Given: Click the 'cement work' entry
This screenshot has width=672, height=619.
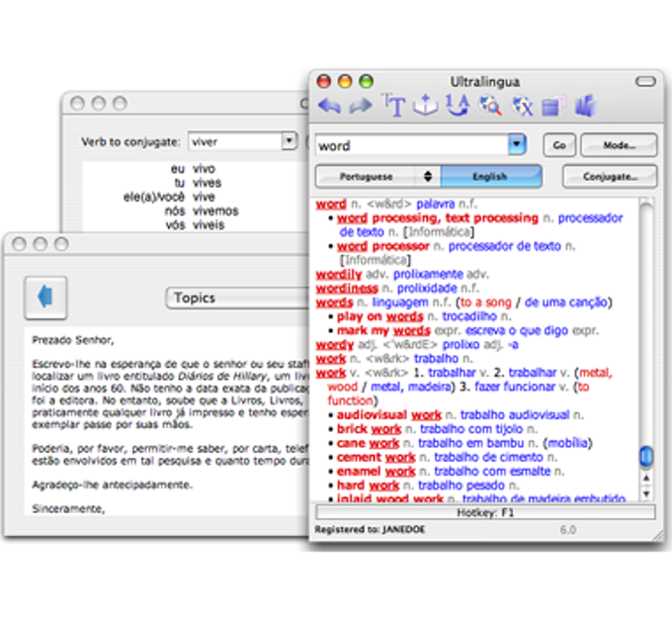Looking at the screenshot, I should [376, 457].
